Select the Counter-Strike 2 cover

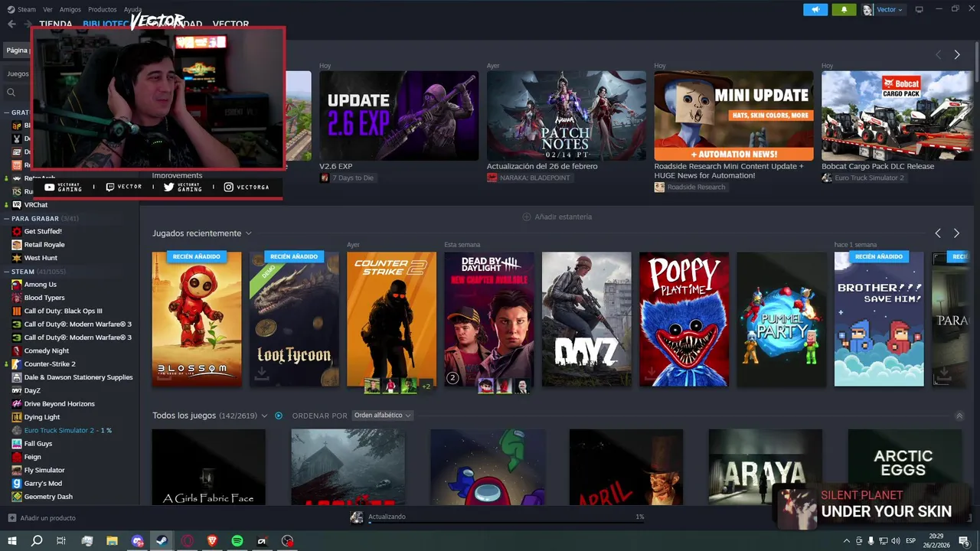pyautogui.click(x=391, y=319)
